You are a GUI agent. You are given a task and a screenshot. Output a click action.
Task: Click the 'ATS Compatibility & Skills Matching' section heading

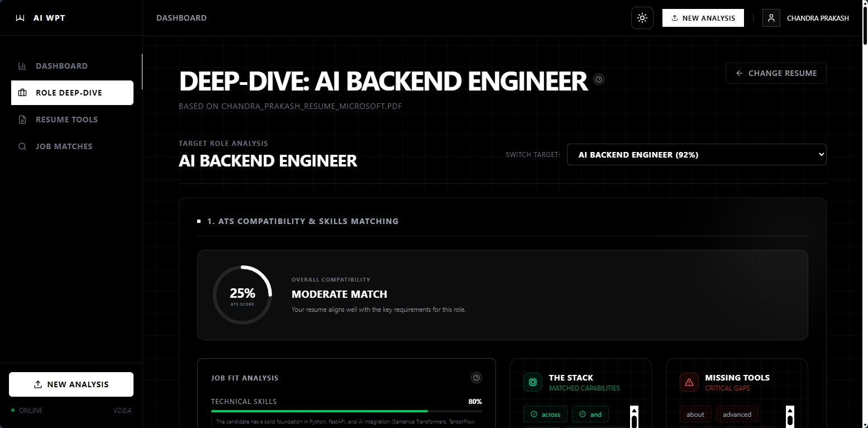tap(303, 221)
